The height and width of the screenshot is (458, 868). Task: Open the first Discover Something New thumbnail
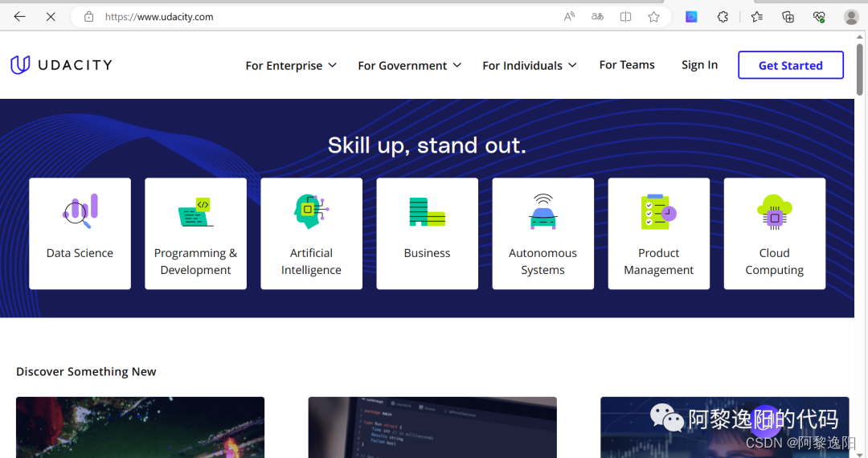(x=140, y=427)
